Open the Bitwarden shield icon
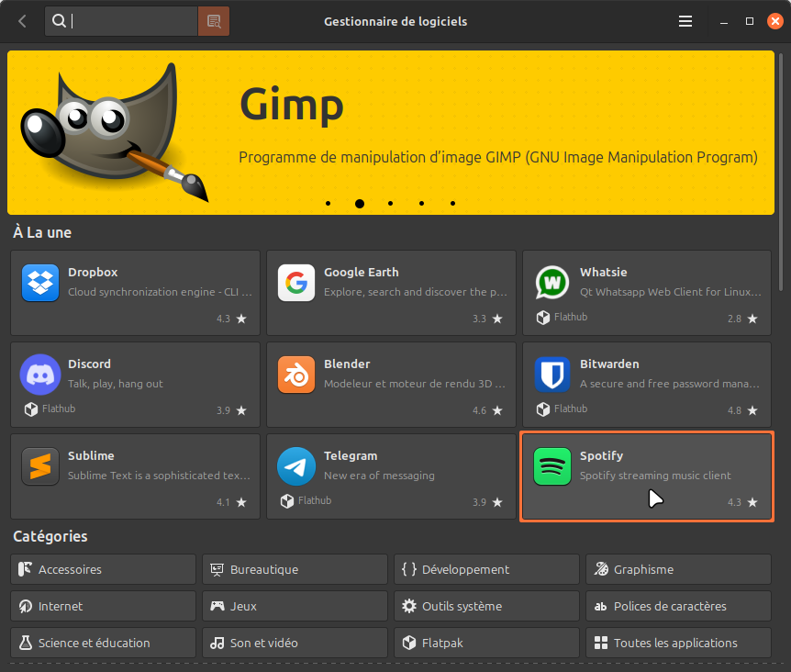 [x=552, y=375]
